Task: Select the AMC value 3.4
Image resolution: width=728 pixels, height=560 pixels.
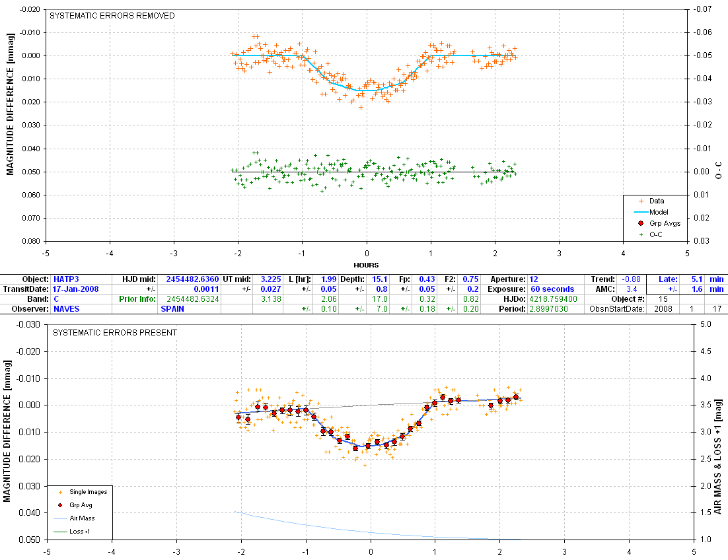Action: click(632, 289)
